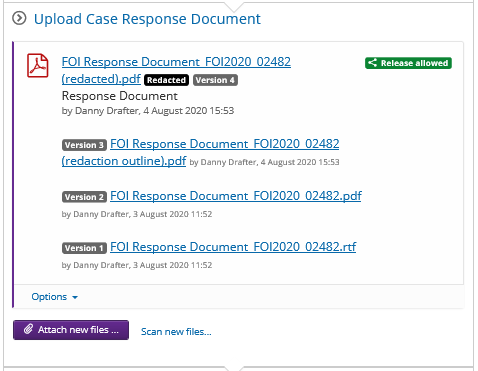Click the circled arrow icon beside Upload Case Response Document
The height and width of the screenshot is (371, 478).
(x=19, y=18)
